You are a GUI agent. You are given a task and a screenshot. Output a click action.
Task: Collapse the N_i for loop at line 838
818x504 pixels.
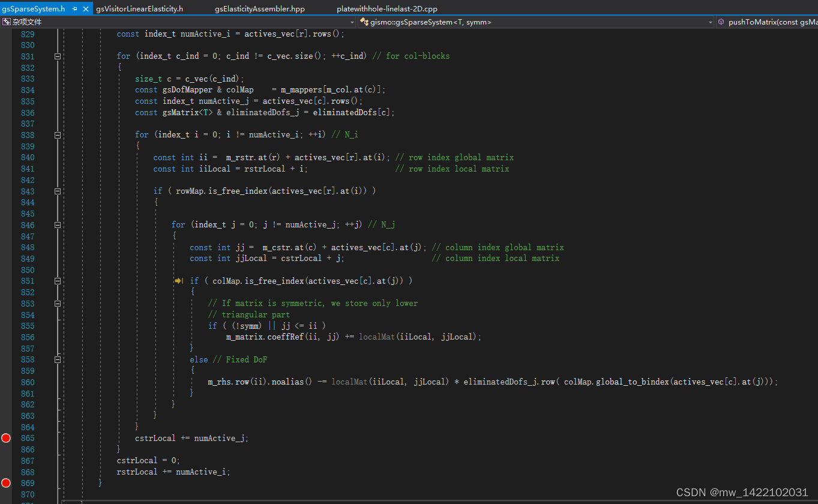(x=58, y=135)
